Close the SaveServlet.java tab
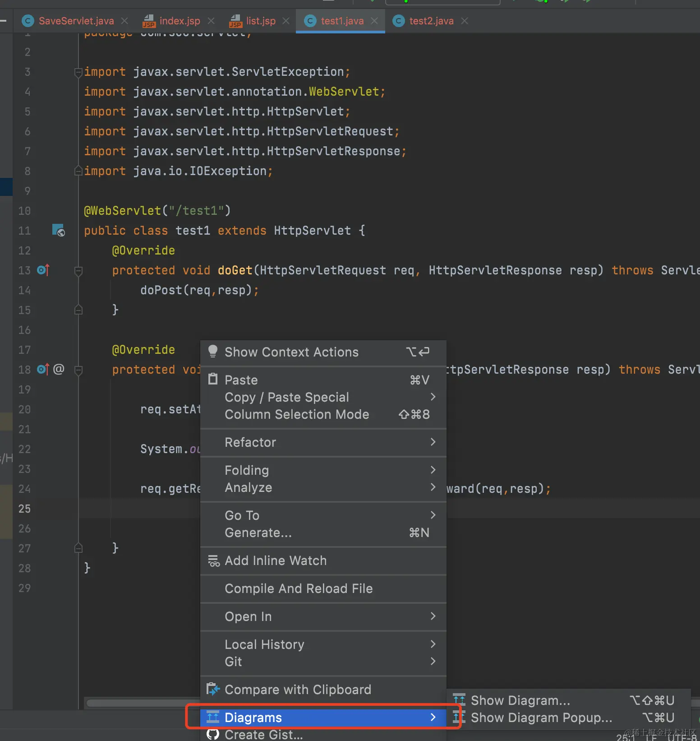Screen dimensions: 700x741 pos(124,21)
